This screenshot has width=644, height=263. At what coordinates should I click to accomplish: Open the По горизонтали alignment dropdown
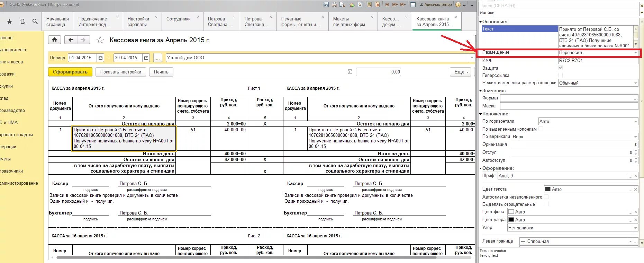tap(635, 122)
